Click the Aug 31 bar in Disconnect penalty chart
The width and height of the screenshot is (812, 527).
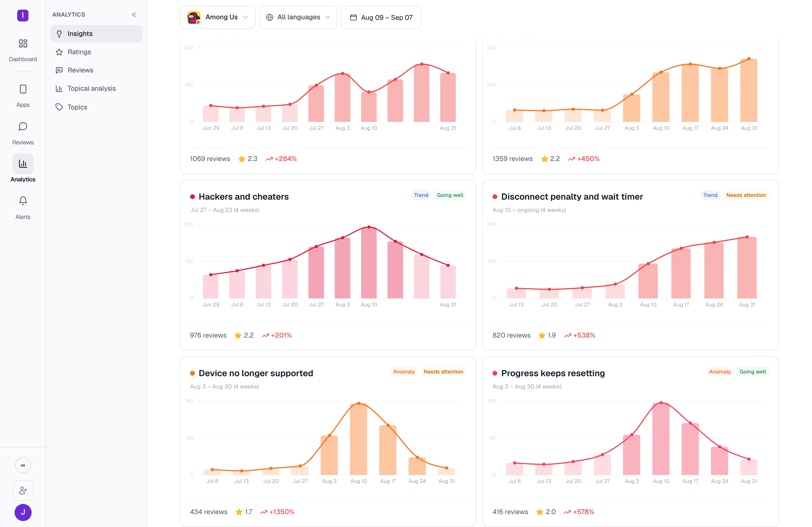tap(747, 268)
